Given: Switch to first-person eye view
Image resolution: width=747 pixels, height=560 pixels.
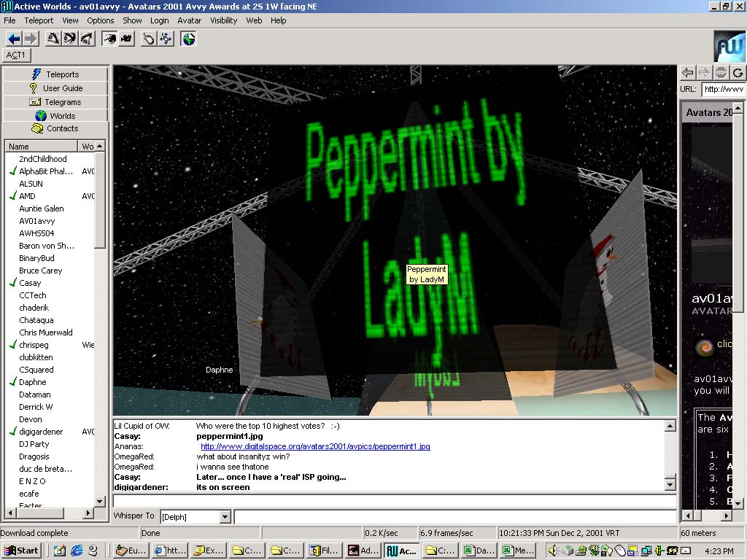Looking at the screenshot, I should click(x=109, y=39).
